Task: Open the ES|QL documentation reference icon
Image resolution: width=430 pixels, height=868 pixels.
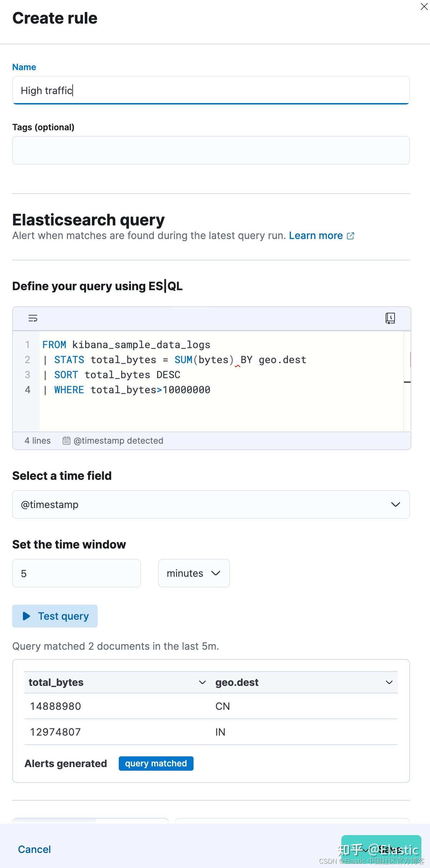Action: pos(390,318)
